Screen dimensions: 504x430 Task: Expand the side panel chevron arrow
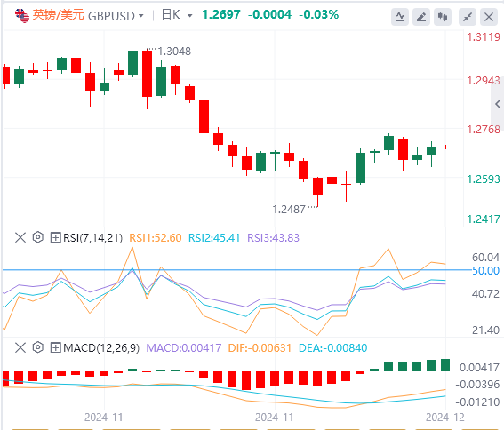[498, 104]
